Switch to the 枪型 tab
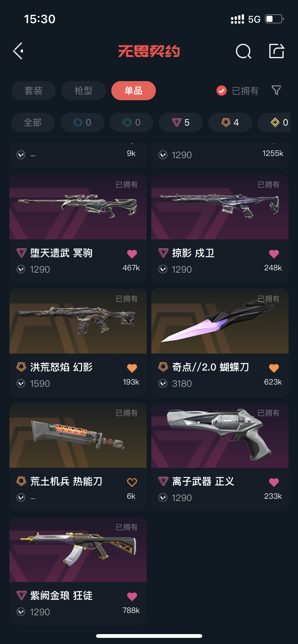 83,91
